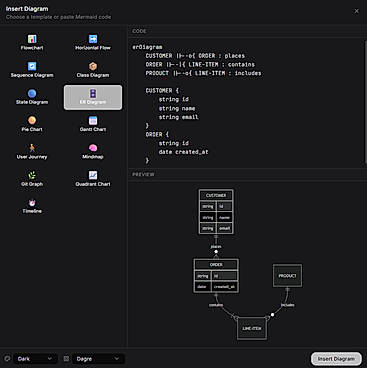Click the 'string email' code line
This screenshot has width=367, height=368.
point(178,117)
